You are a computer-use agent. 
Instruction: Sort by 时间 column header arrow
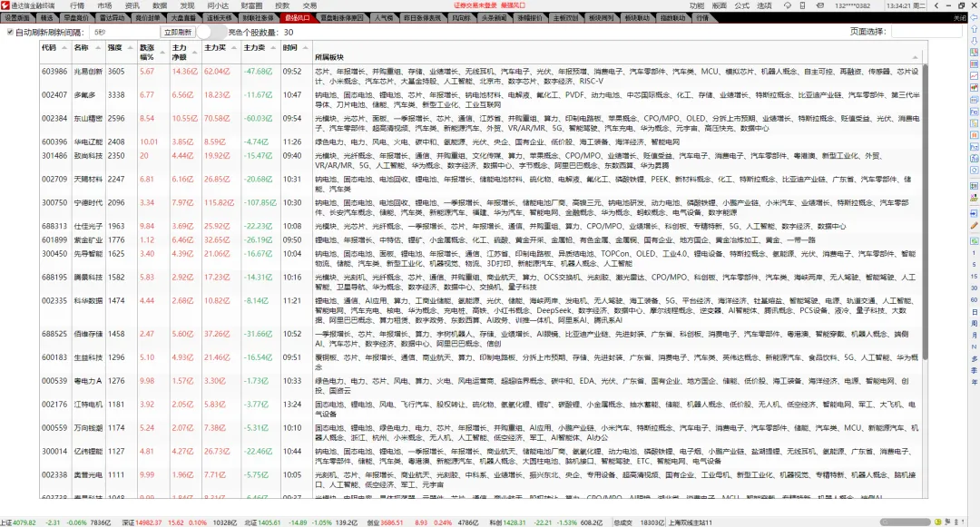(305, 48)
